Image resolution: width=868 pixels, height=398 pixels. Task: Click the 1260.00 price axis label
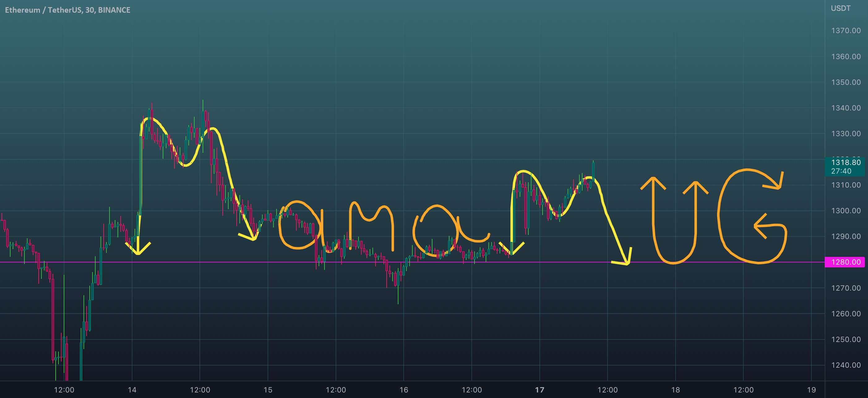pyautogui.click(x=846, y=314)
